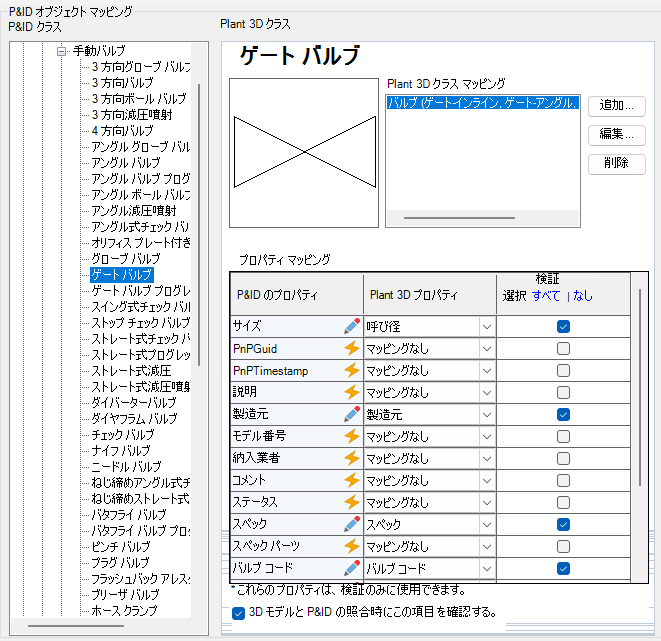Select ピンチ バルブ tree item
661x641 pixels.
(121, 547)
